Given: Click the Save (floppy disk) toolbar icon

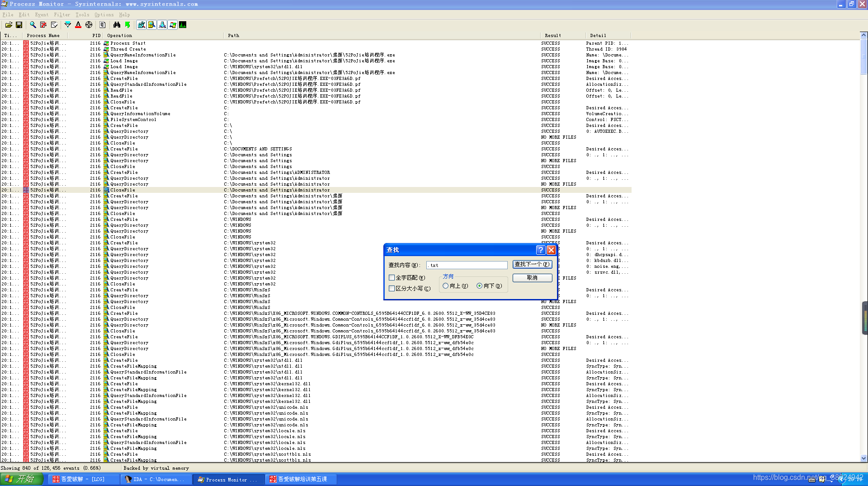Looking at the screenshot, I should tap(19, 25).
